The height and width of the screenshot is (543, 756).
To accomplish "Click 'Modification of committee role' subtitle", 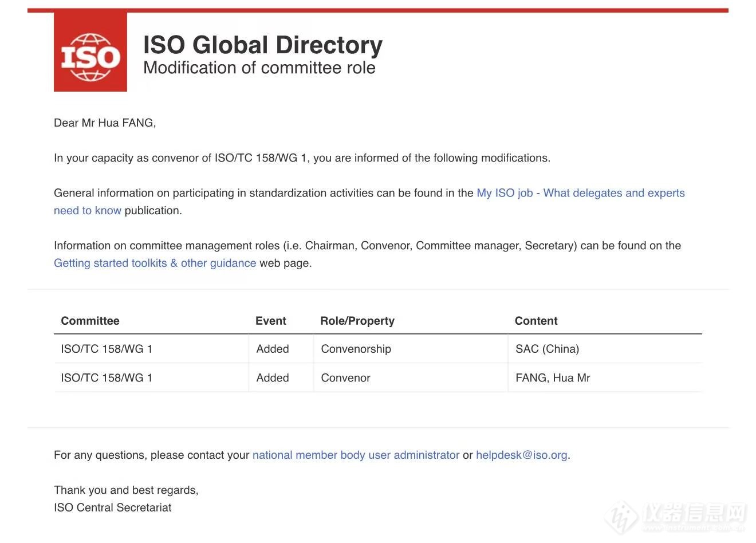I will tap(259, 68).
